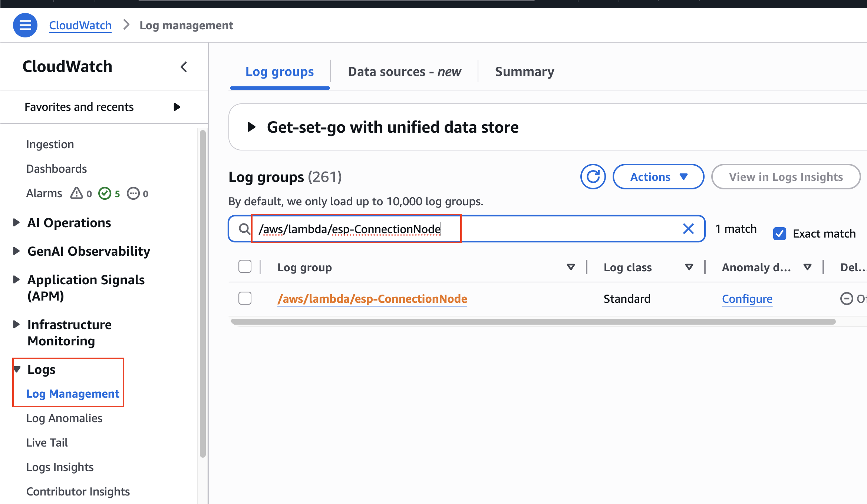
Task: Click into the log group search field
Action: pyautogui.click(x=467, y=229)
